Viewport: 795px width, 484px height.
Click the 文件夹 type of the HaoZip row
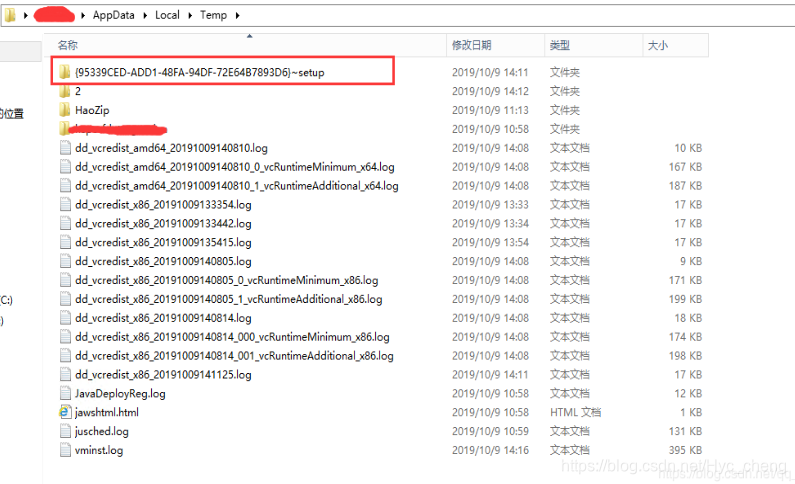pyautogui.click(x=565, y=110)
